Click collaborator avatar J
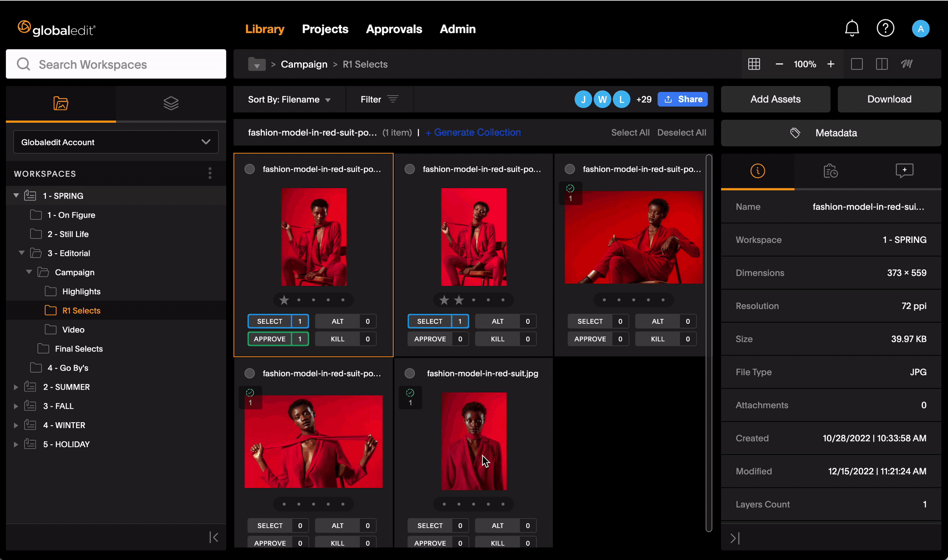948x560 pixels. (583, 99)
